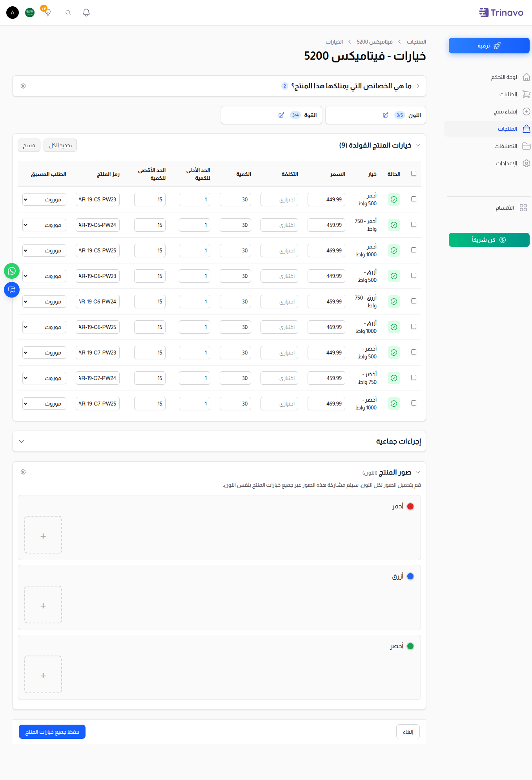This screenshot has width=532, height=780.
Task: Toggle status icon for أحمر 500 واط row
Action: [394, 199]
